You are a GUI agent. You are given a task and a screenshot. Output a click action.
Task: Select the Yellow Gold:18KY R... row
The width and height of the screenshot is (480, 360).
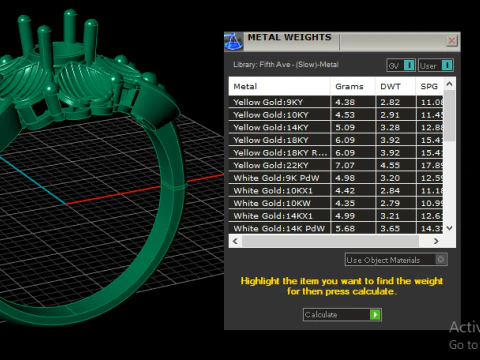(336, 153)
